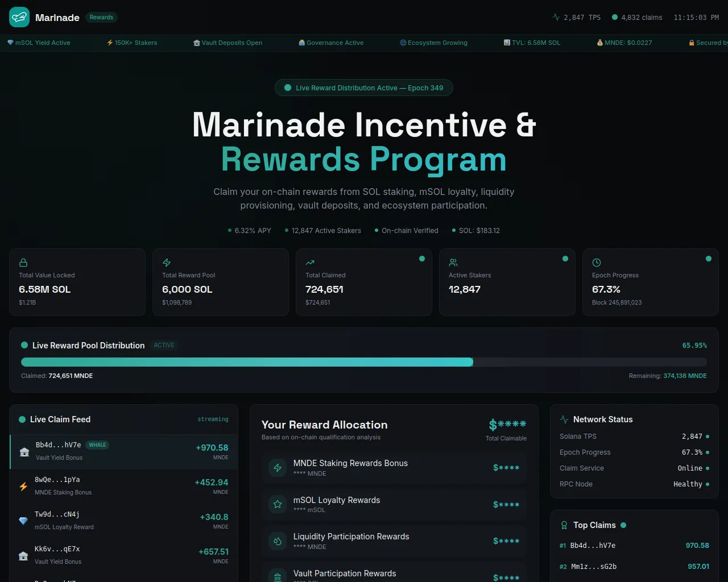Click the award icon next to Top Claims

[564, 525]
